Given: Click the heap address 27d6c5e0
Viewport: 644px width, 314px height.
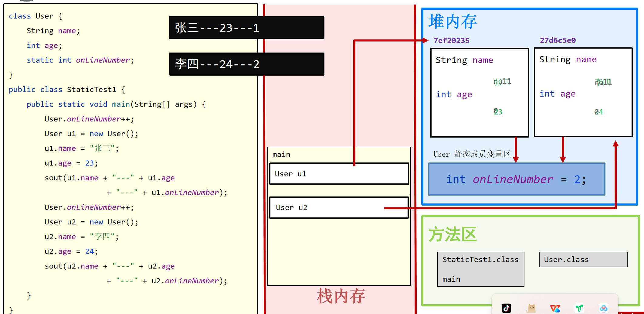Looking at the screenshot, I should 558,40.
